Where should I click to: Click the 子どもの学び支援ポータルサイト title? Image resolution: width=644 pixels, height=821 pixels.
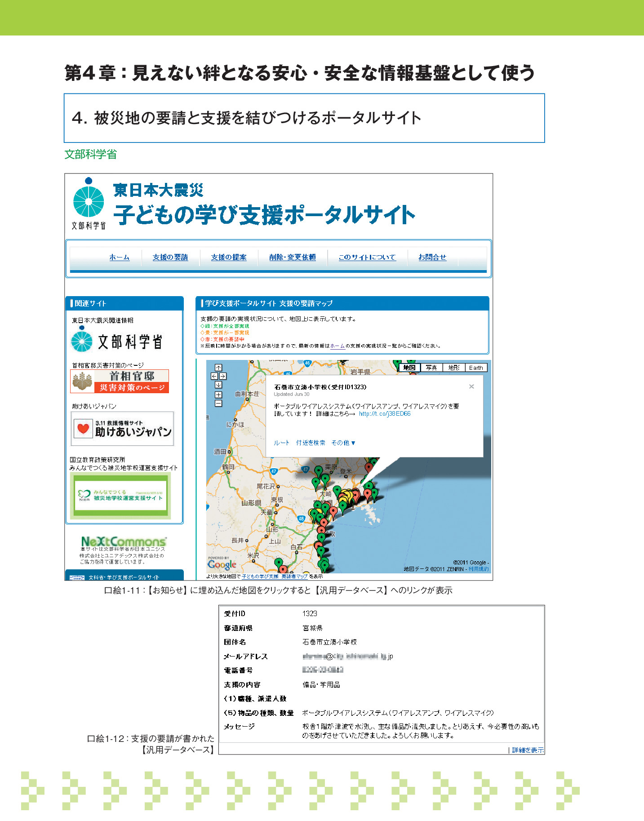[x=264, y=214]
